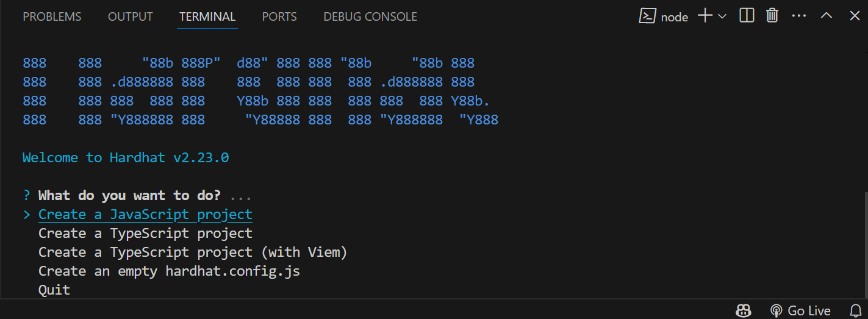Open the PORTS tab

pos(279,16)
